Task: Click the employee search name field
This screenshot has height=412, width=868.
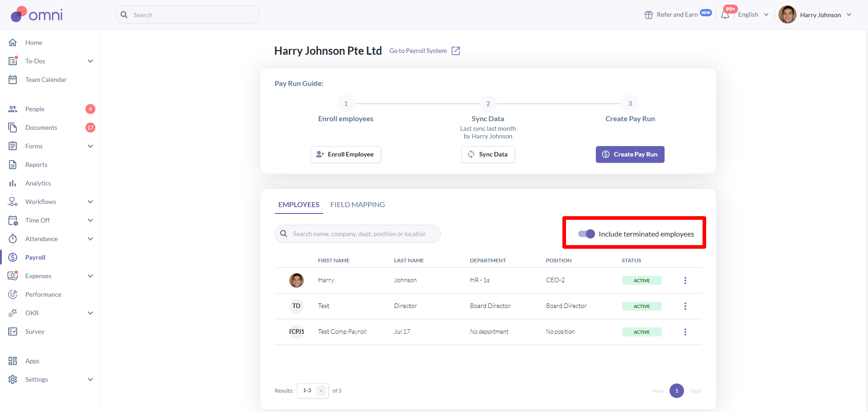Action: (x=358, y=234)
